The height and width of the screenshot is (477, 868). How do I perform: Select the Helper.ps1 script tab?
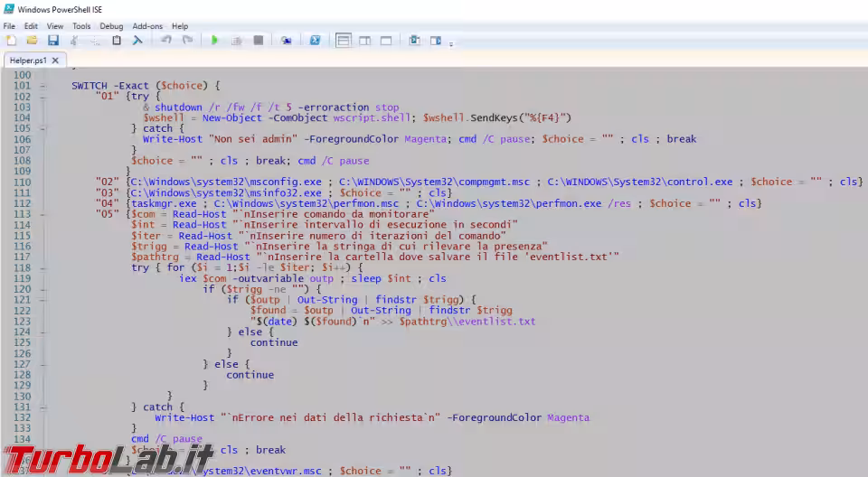[28, 61]
